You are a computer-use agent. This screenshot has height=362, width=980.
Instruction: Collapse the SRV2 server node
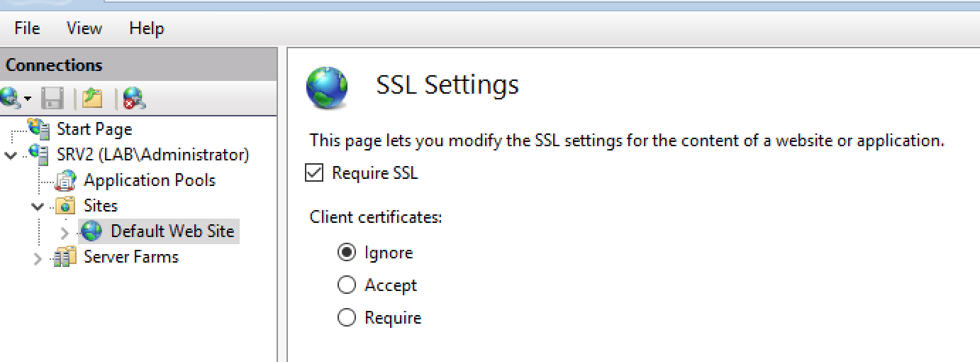(10, 155)
